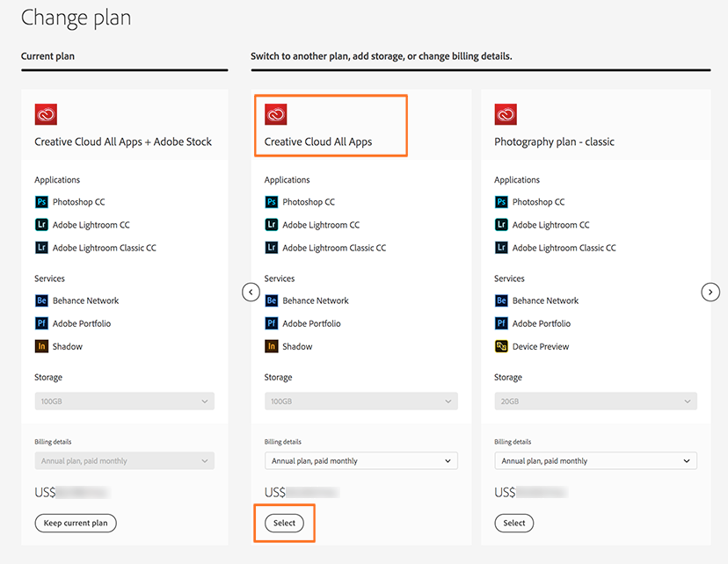Open billing details dropdown in All Apps card
The height and width of the screenshot is (564, 728).
pos(361,460)
